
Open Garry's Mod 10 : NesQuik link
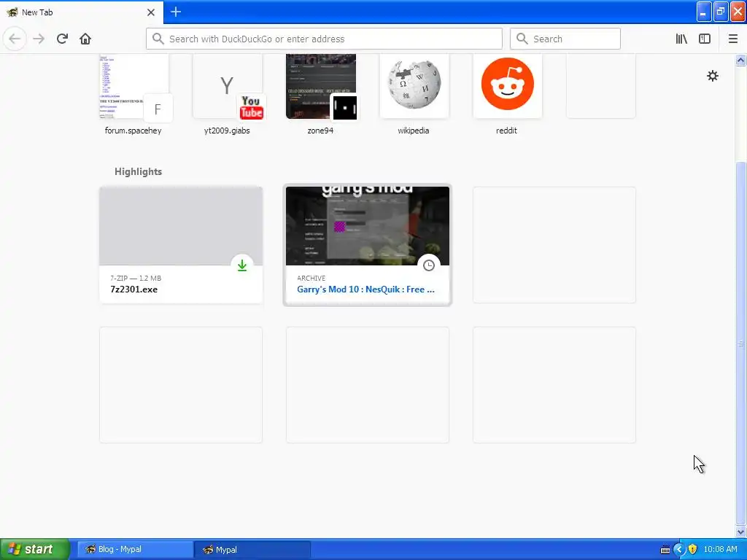[365, 289]
